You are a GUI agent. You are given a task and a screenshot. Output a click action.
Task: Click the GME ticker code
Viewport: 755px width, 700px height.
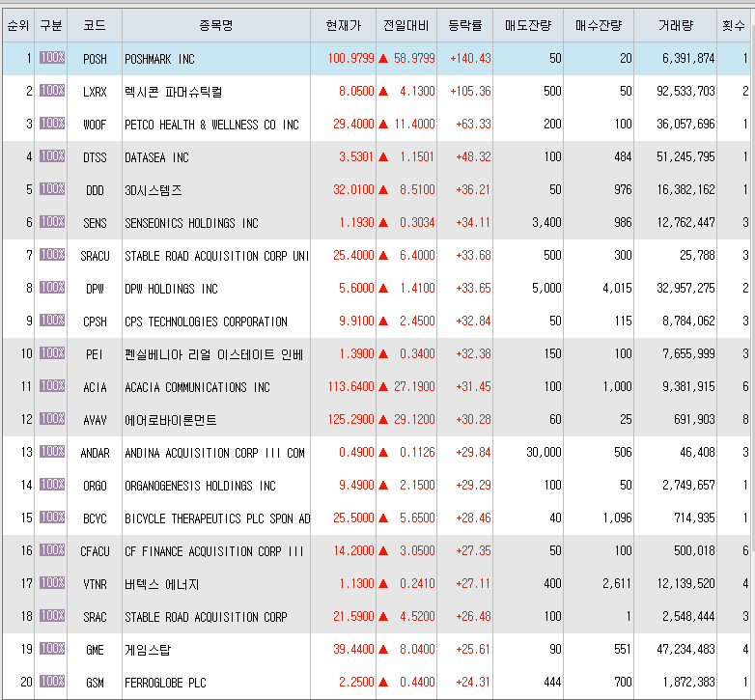click(x=95, y=650)
